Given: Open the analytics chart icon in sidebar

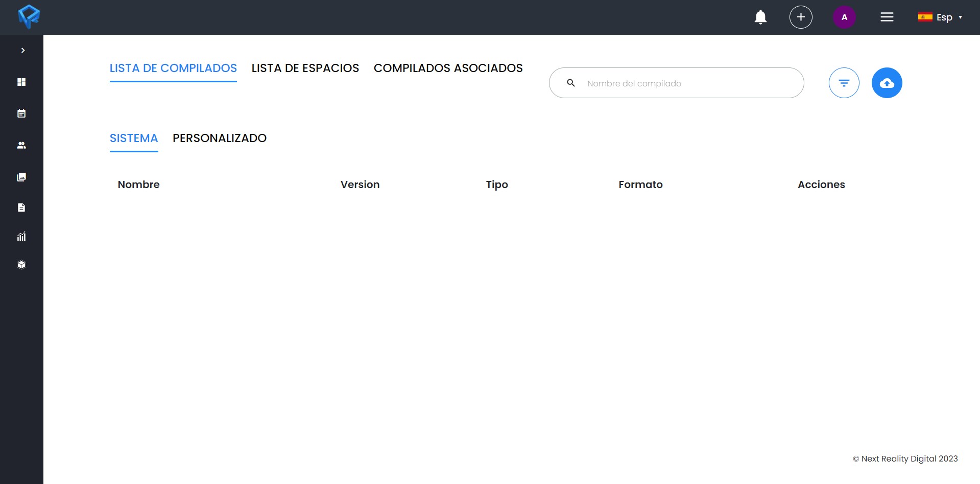Looking at the screenshot, I should (x=21, y=236).
